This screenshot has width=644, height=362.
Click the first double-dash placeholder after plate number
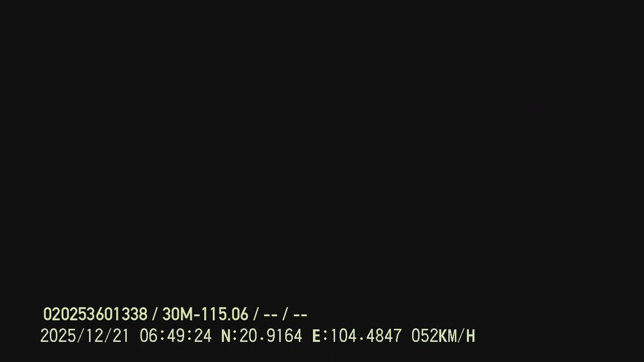[270, 315]
